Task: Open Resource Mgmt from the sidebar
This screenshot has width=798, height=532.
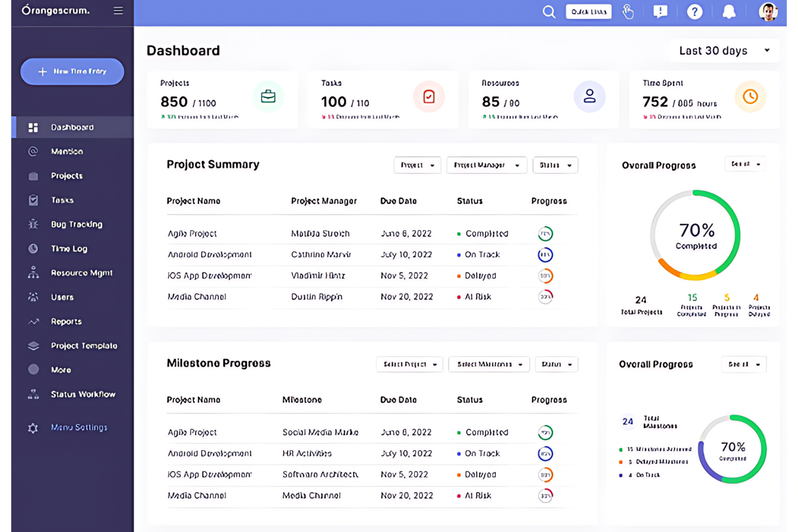Action: tap(81, 273)
